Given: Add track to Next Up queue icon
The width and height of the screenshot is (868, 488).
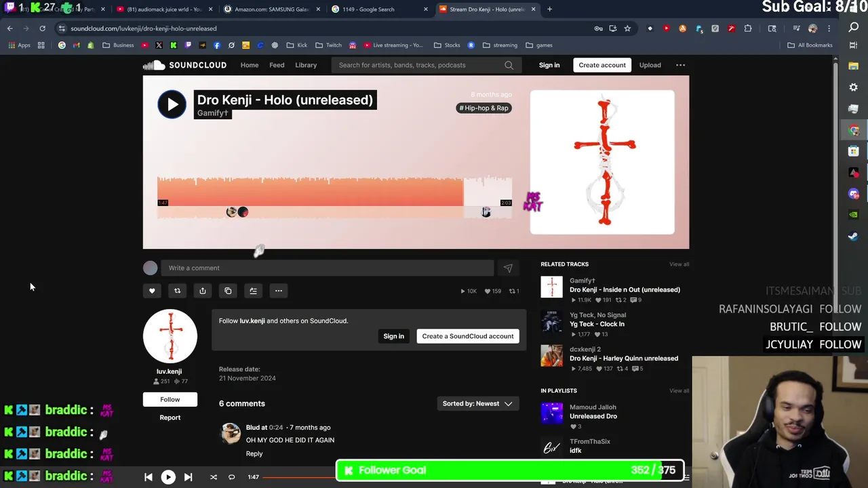Looking at the screenshot, I should [x=253, y=291].
